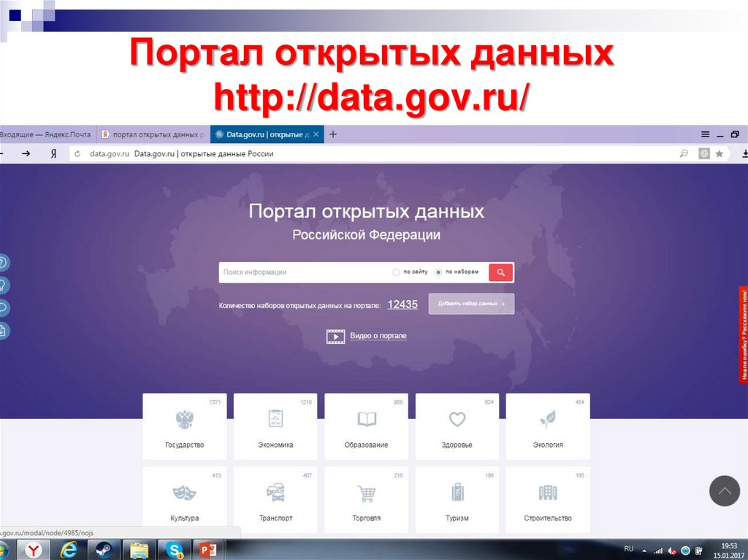Click the film strip video icon
The image size is (748, 560).
pyautogui.click(x=335, y=337)
